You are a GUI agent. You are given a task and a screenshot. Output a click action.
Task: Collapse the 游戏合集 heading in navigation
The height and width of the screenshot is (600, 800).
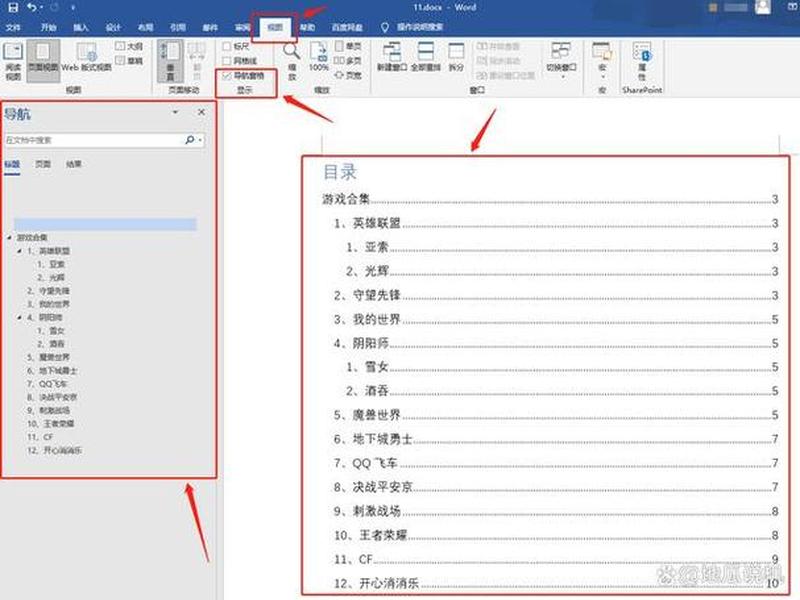coord(9,238)
